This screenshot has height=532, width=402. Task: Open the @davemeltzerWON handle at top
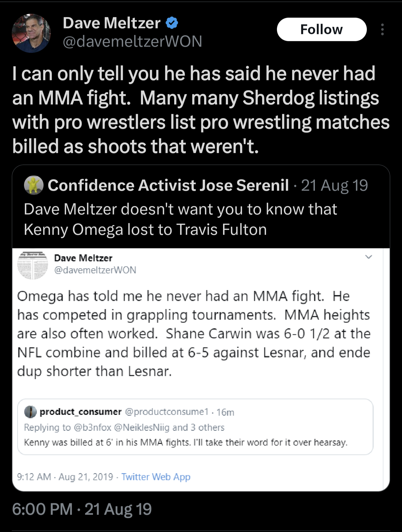tap(132, 41)
